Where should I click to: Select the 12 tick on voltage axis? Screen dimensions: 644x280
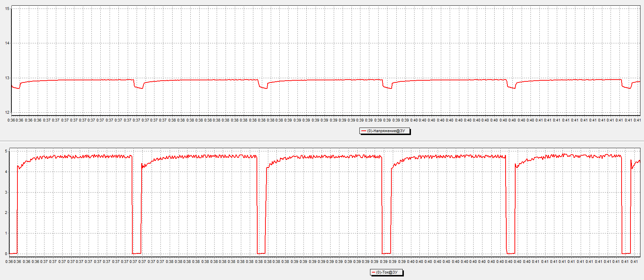[7, 112]
